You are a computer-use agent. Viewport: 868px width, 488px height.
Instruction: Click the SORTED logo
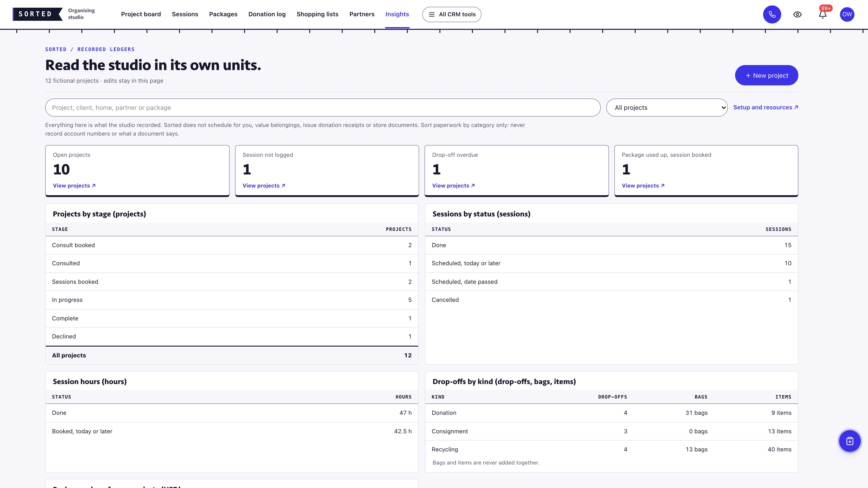37,14
